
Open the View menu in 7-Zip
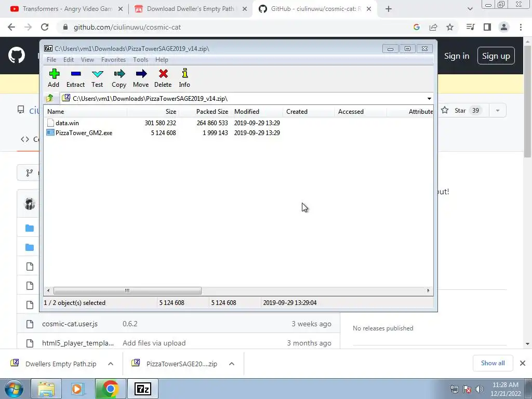pyautogui.click(x=87, y=60)
